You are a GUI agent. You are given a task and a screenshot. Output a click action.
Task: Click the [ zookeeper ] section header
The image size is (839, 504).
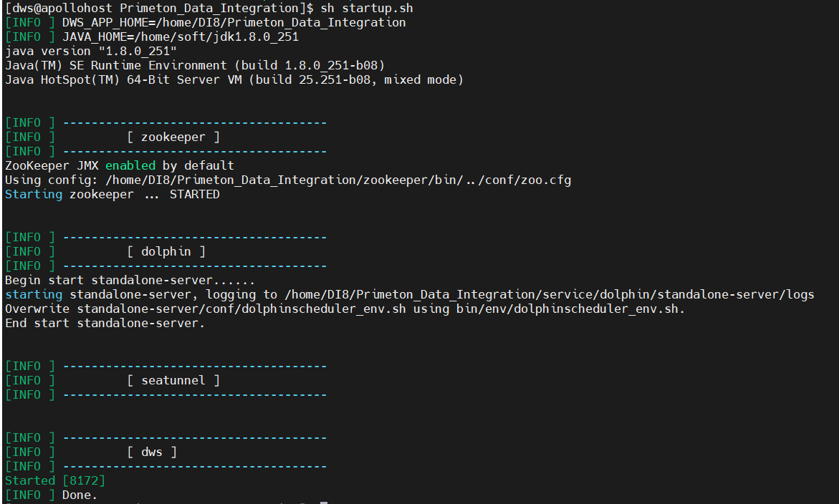click(173, 137)
